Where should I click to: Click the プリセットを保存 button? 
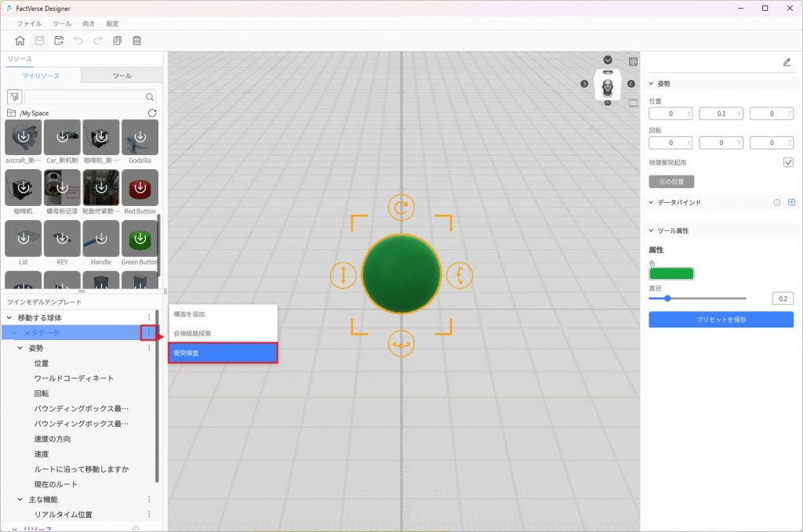(721, 320)
